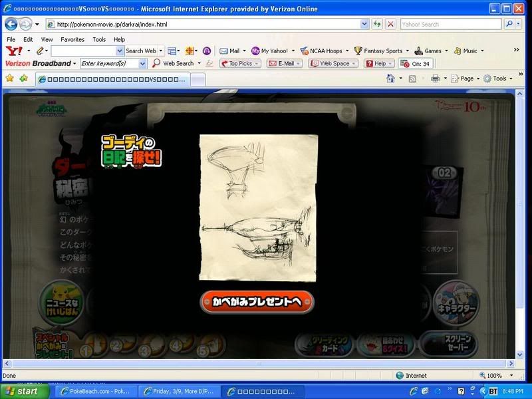Click the IE Forward arrow button
Image resolution: width=532 pixels, height=399 pixels.
pyautogui.click(x=25, y=24)
